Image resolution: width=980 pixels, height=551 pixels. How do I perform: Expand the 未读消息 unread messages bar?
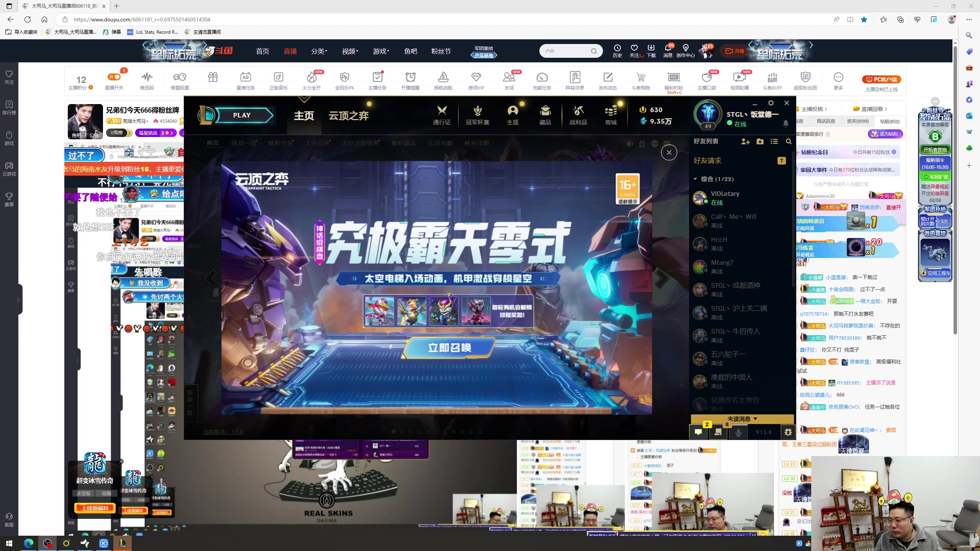(x=742, y=419)
